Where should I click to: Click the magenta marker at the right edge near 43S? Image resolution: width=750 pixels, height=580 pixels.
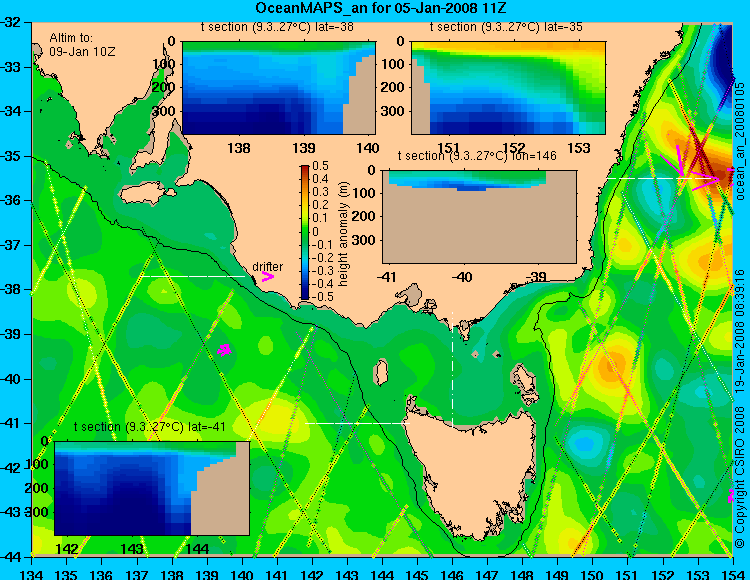[x=731, y=496]
